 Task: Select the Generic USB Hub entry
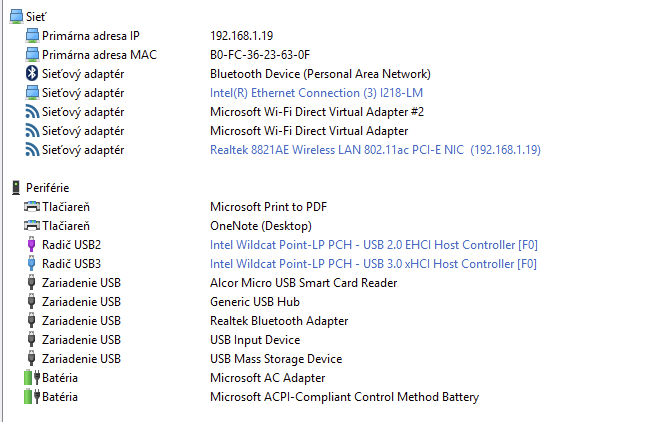[x=257, y=302]
